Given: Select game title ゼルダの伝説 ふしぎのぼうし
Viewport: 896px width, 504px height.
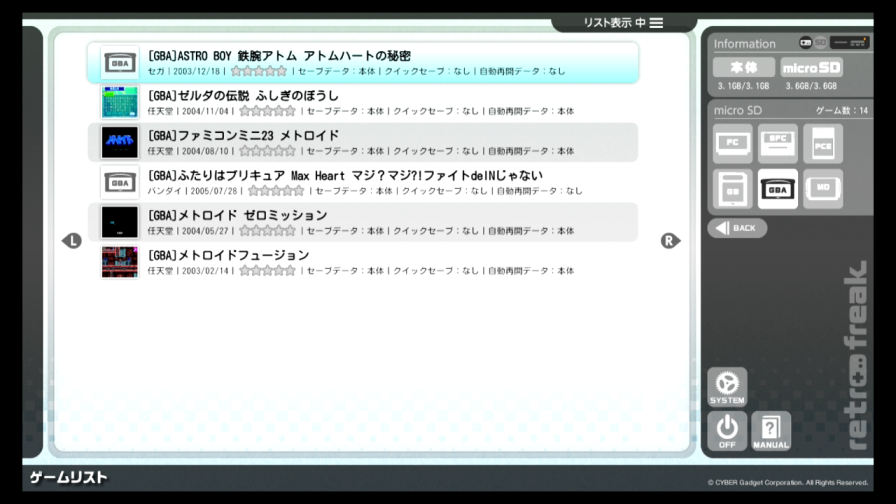Looking at the screenshot, I should [x=243, y=95].
